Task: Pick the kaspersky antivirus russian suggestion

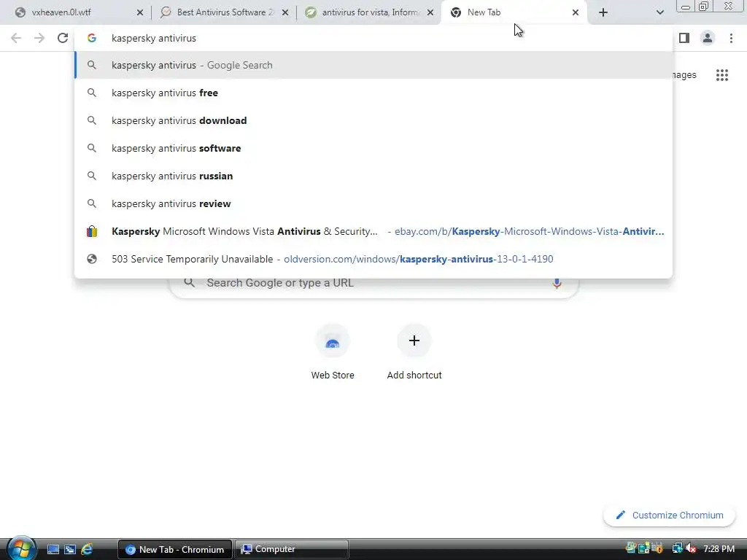Action: (x=373, y=176)
